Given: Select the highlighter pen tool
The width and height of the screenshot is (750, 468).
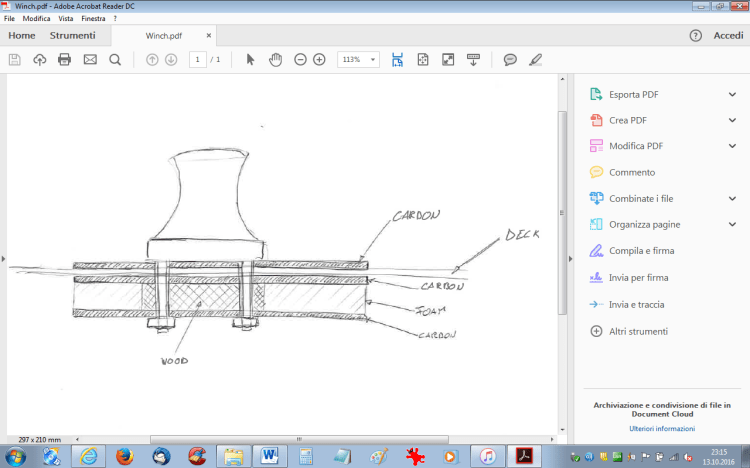Looking at the screenshot, I should (536, 60).
